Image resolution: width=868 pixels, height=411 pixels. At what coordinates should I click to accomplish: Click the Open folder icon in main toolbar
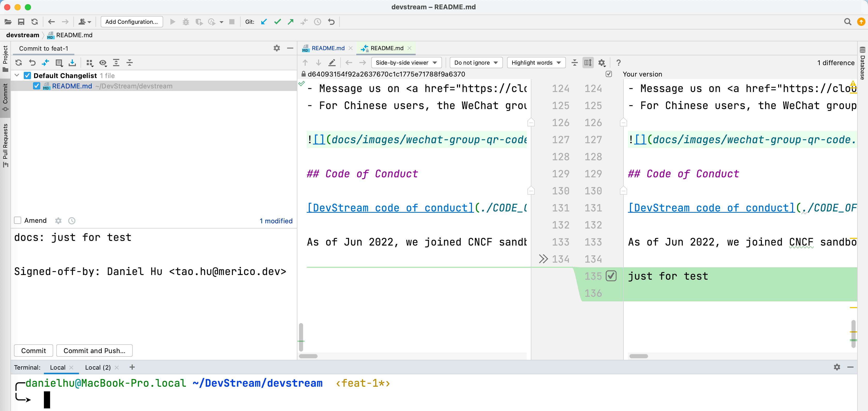coord(8,22)
